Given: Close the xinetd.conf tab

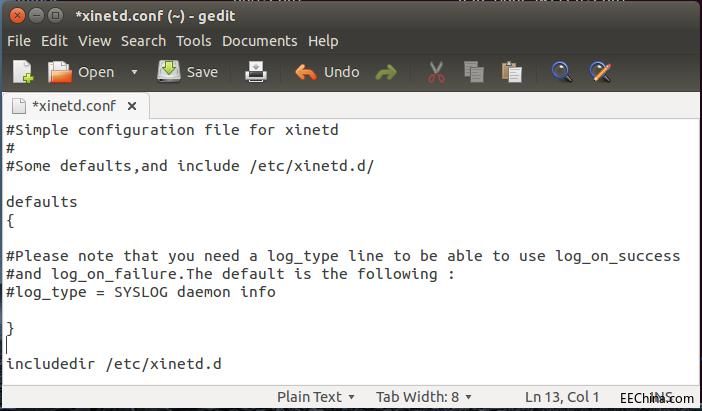Looking at the screenshot, I should point(132,106).
